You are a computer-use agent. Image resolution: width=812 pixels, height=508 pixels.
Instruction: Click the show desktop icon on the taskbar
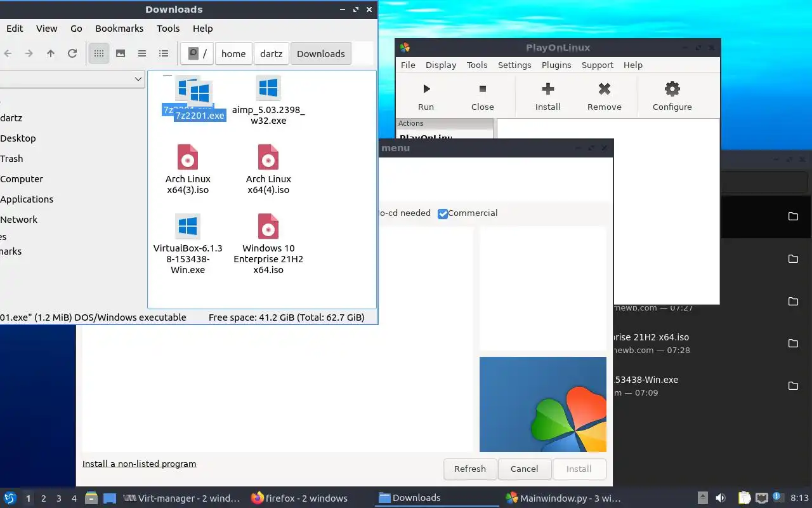[110, 498]
